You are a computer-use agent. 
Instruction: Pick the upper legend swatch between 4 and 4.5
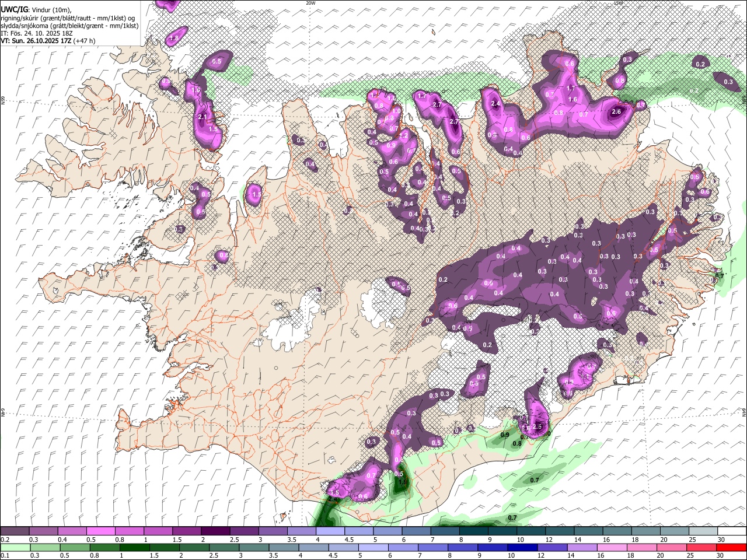(330, 531)
